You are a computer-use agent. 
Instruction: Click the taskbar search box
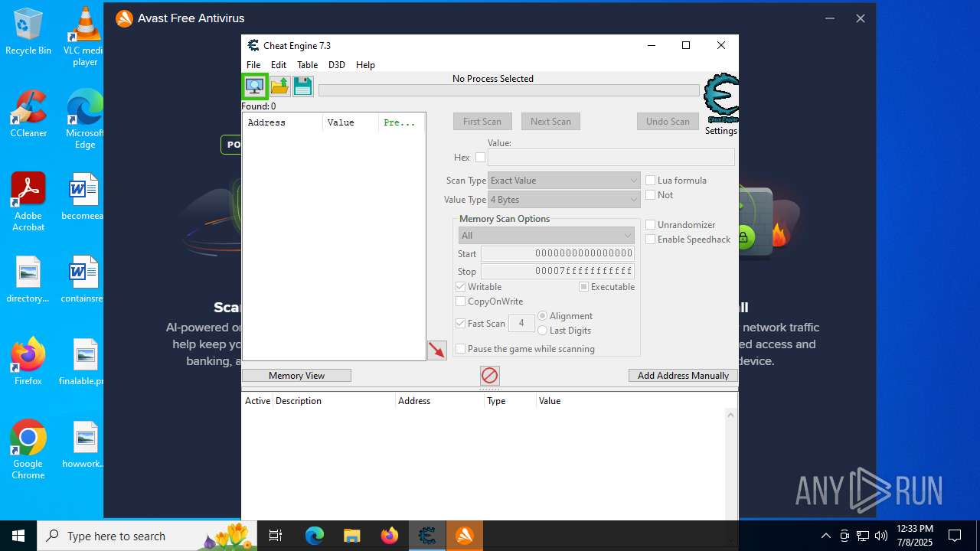(x=149, y=536)
